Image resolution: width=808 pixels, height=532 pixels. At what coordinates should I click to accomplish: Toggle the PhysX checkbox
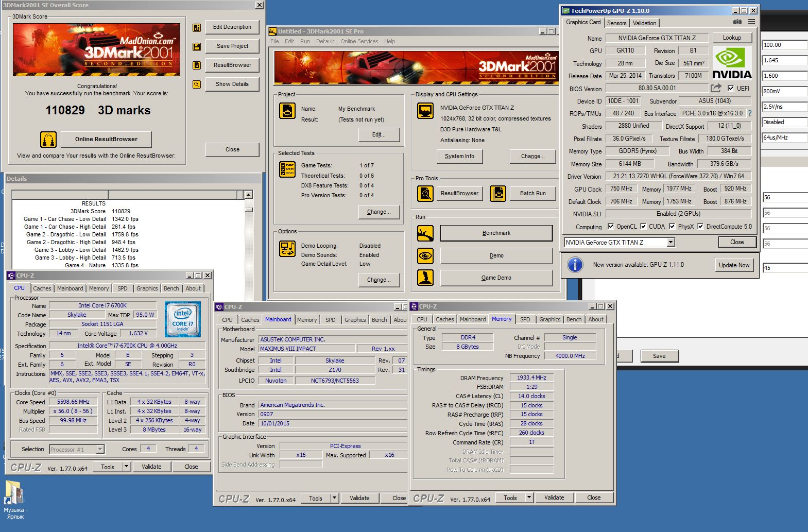pos(672,226)
